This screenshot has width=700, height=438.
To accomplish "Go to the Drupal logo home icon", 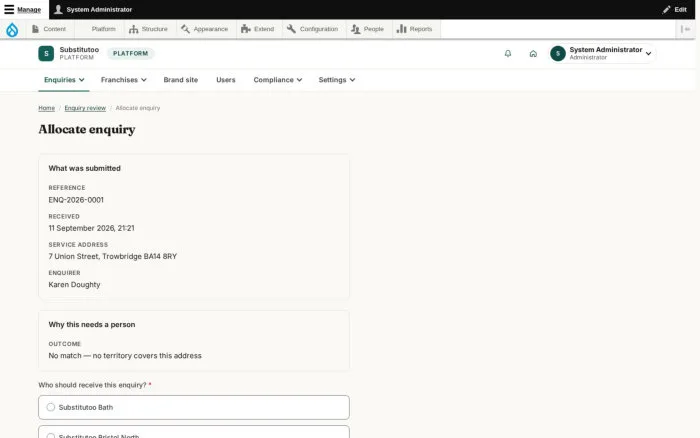I will [x=12, y=29].
